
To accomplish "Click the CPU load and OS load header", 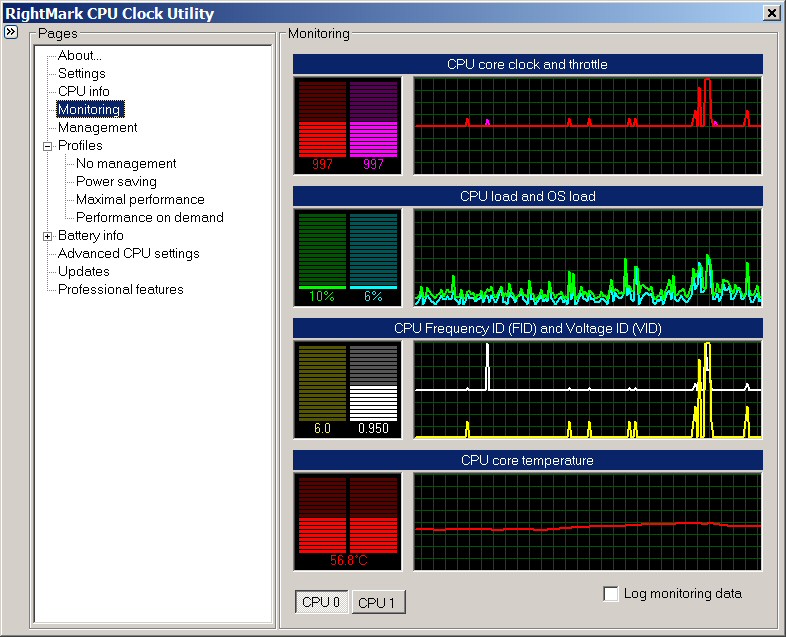I will 528,196.
